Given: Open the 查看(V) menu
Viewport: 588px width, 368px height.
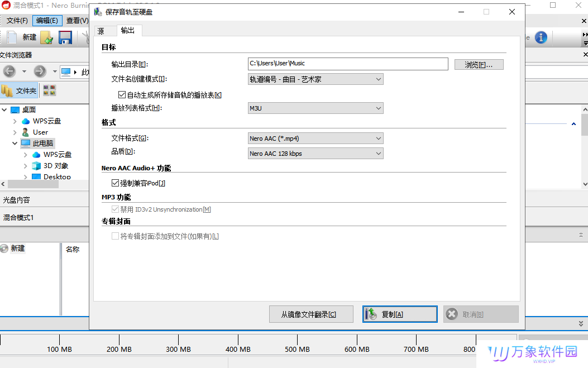Looking at the screenshot, I should (x=77, y=21).
